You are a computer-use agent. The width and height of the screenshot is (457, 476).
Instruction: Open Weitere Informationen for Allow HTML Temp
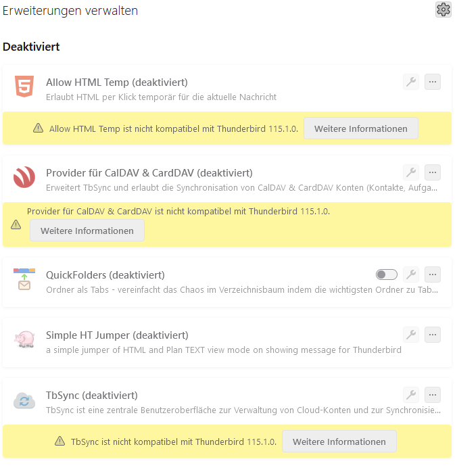[x=361, y=128]
